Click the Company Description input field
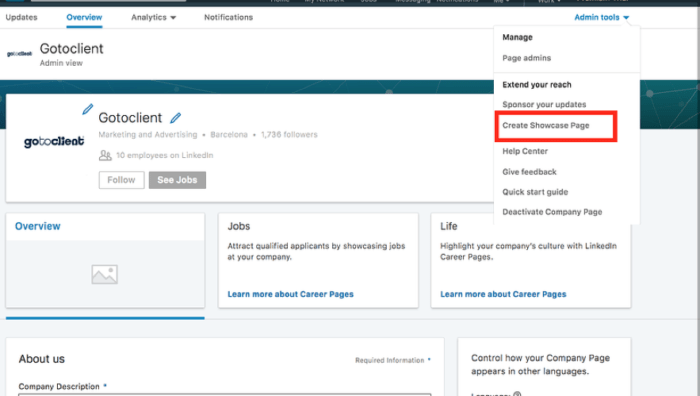Viewport: 700px width, 396px height. (225, 395)
